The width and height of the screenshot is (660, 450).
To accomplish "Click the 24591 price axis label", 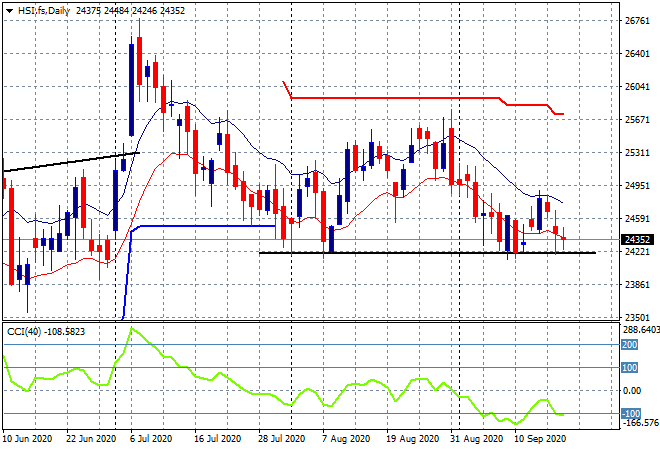I will pyautogui.click(x=637, y=218).
